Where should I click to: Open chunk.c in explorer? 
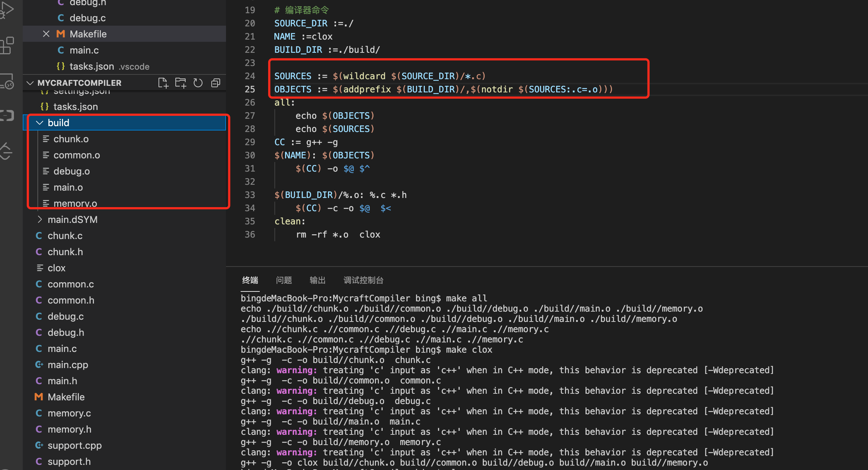point(124,236)
